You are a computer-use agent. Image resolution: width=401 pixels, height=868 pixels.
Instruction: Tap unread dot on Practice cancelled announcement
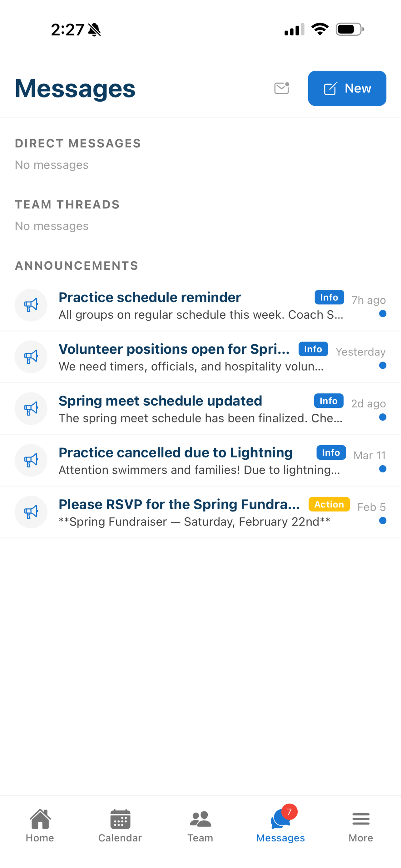pos(383,469)
